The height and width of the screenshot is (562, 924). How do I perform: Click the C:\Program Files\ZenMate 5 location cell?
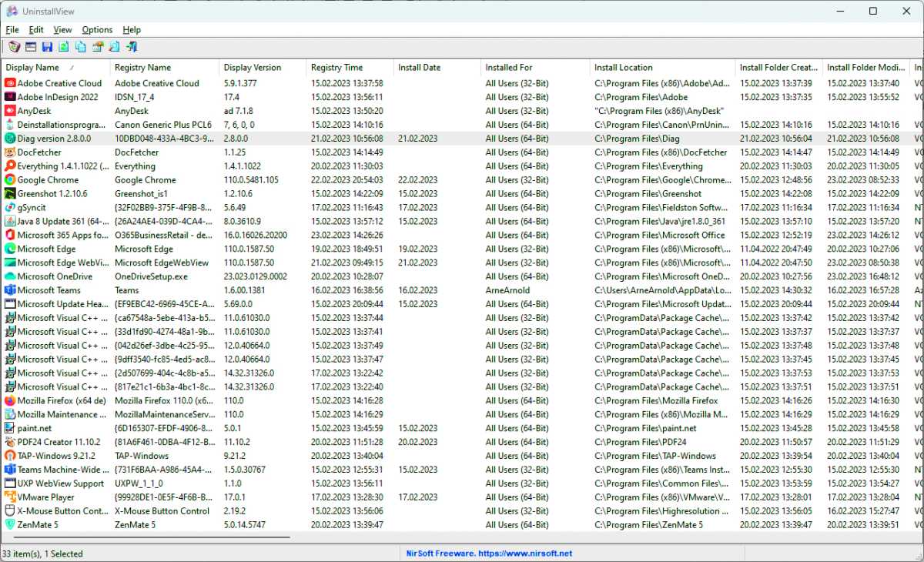(x=648, y=525)
